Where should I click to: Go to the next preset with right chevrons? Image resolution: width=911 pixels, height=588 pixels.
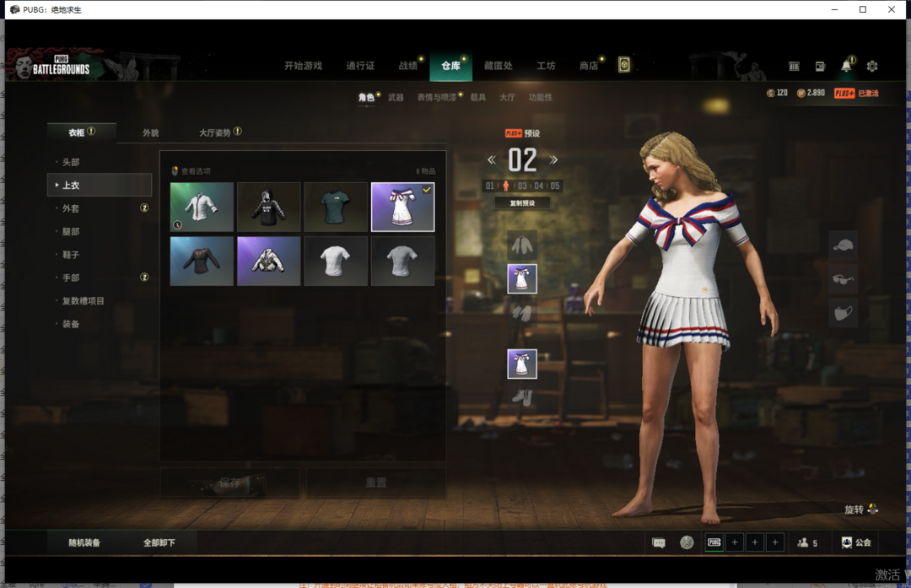coord(553,159)
